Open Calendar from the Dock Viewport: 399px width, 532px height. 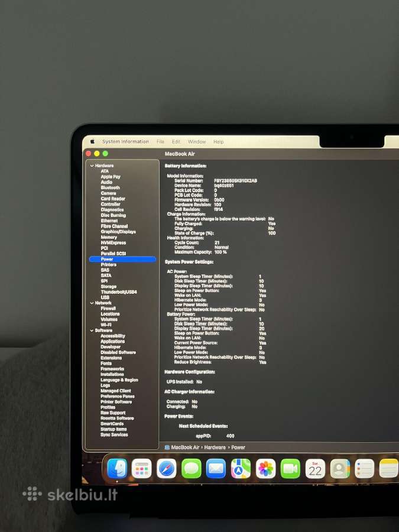(x=315, y=469)
